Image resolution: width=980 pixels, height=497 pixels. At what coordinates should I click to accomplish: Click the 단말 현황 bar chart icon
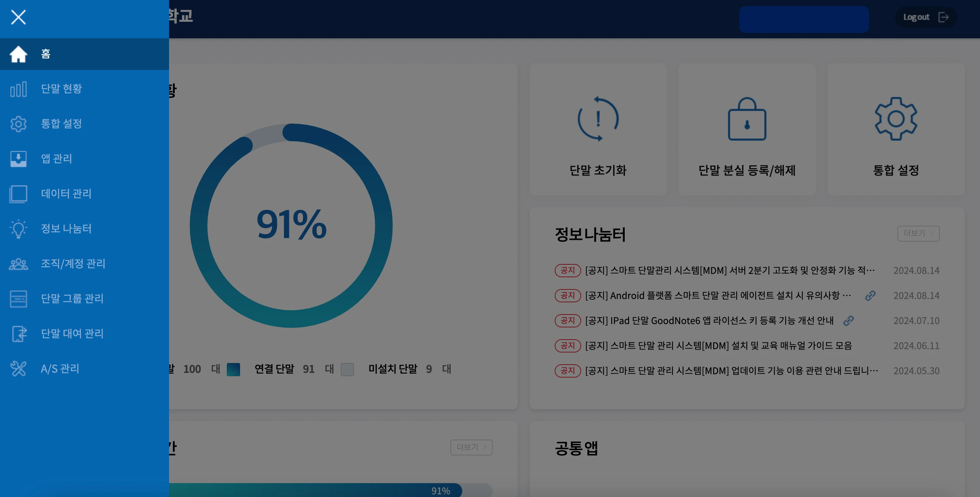(x=18, y=89)
